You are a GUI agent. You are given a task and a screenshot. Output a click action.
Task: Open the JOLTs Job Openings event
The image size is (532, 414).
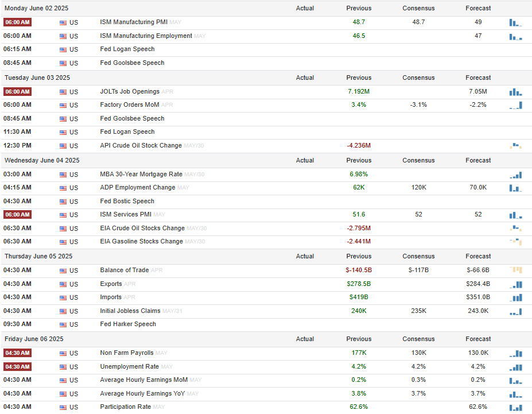pos(130,91)
